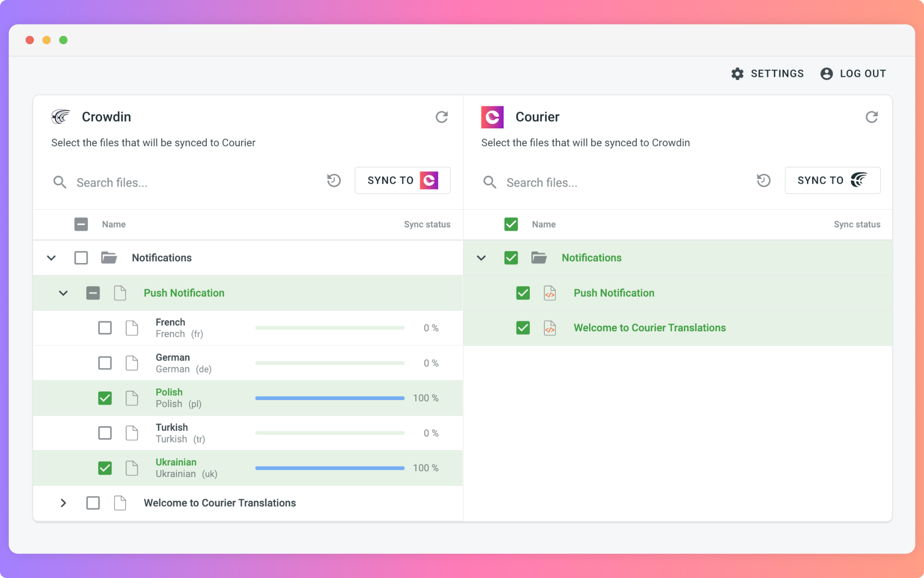Click the Courier logo icon
The height and width of the screenshot is (578, 924).
(492, 117)
